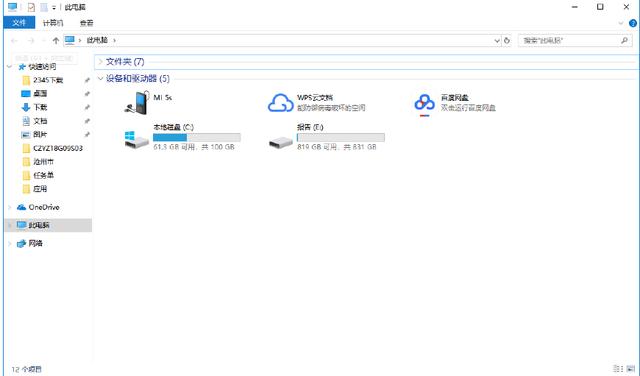
Task: Refresh the current folder view
Action: [x=507, y=40]
